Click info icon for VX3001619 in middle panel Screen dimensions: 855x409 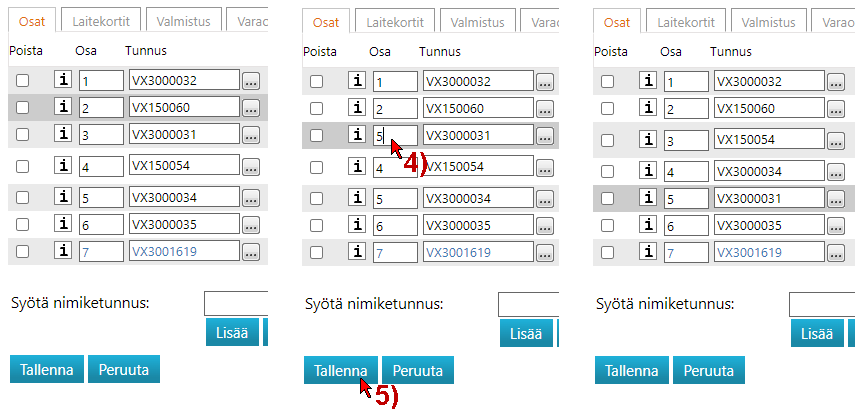(x=357, y=252)
